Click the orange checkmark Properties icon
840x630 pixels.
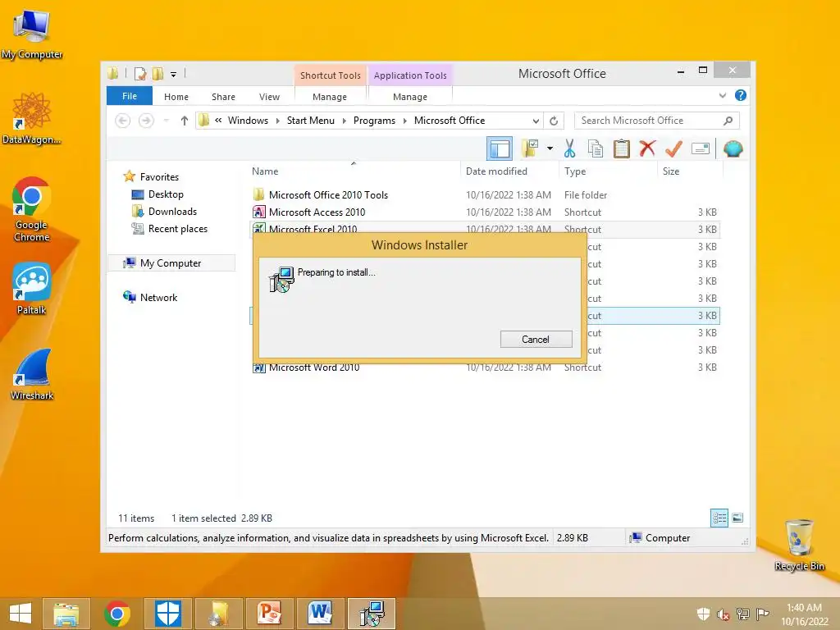click(x=673, y=148)
